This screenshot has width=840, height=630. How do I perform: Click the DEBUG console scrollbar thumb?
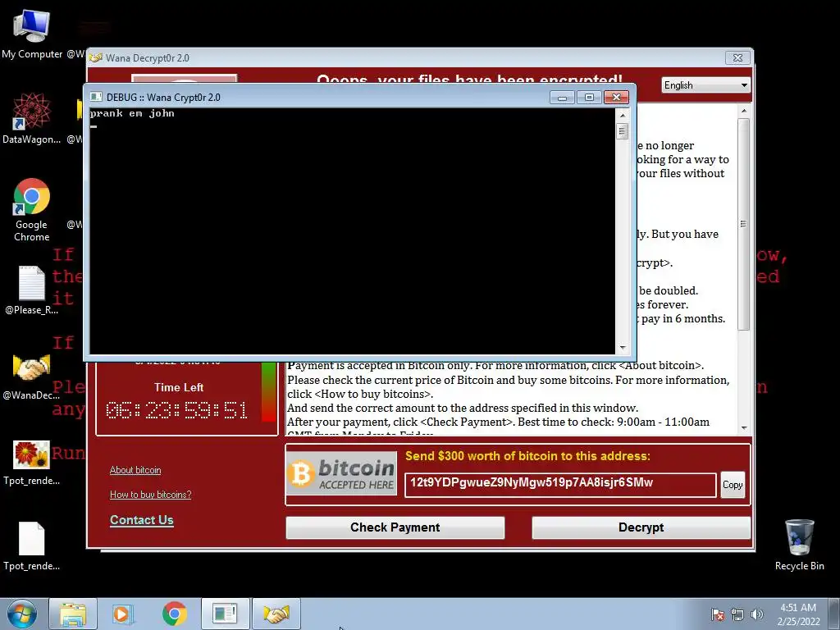tap(622, 131)
